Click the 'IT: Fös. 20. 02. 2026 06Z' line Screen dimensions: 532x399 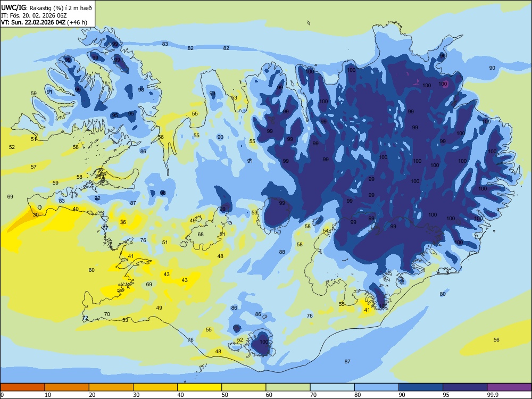(34, 15)
